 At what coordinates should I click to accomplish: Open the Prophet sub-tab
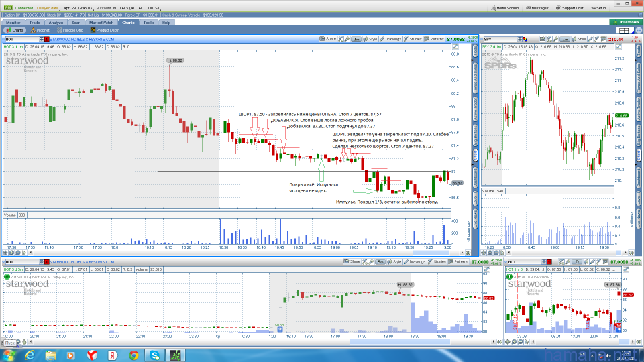point(40,30)
